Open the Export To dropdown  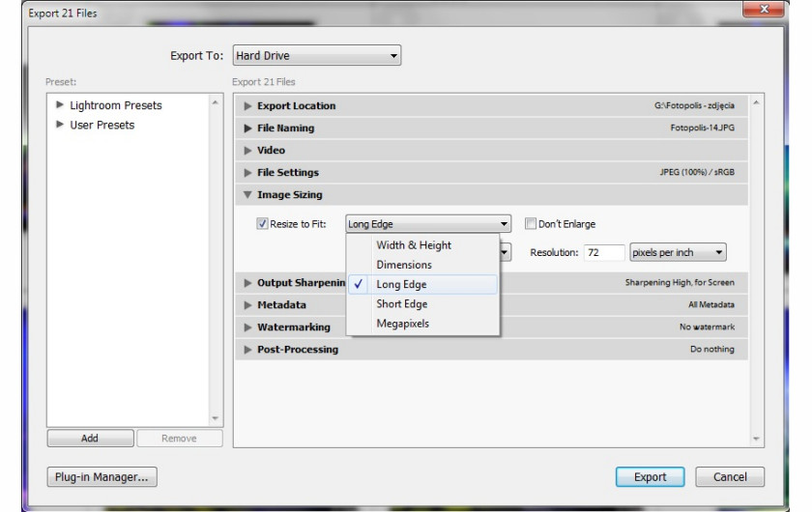[316, 55]
